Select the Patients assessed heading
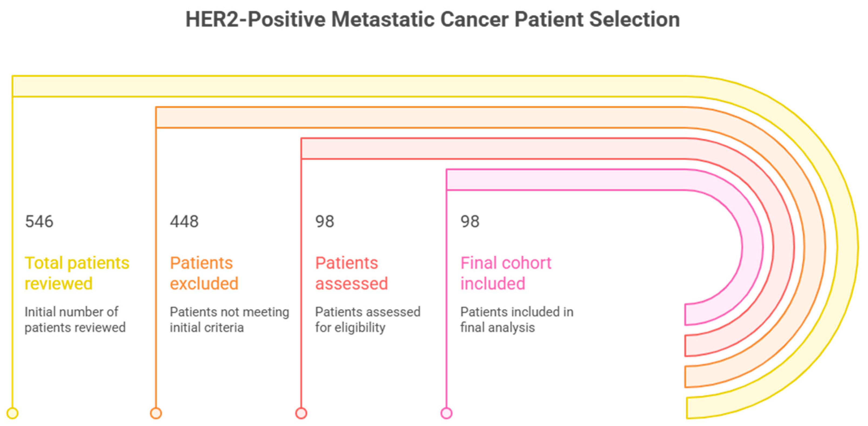 click(x=351, y=273)
